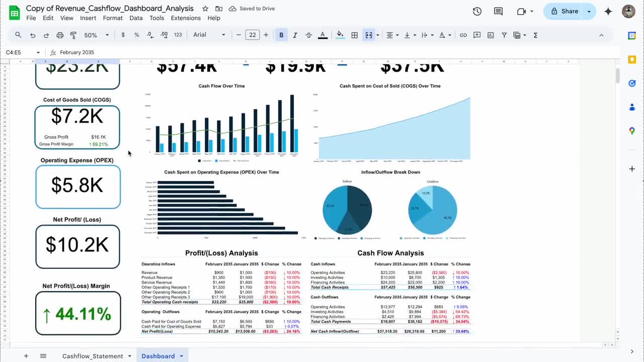Open Google Calendar side panel
This screenshot has height=362, width=644.
[x=632, y=35]
